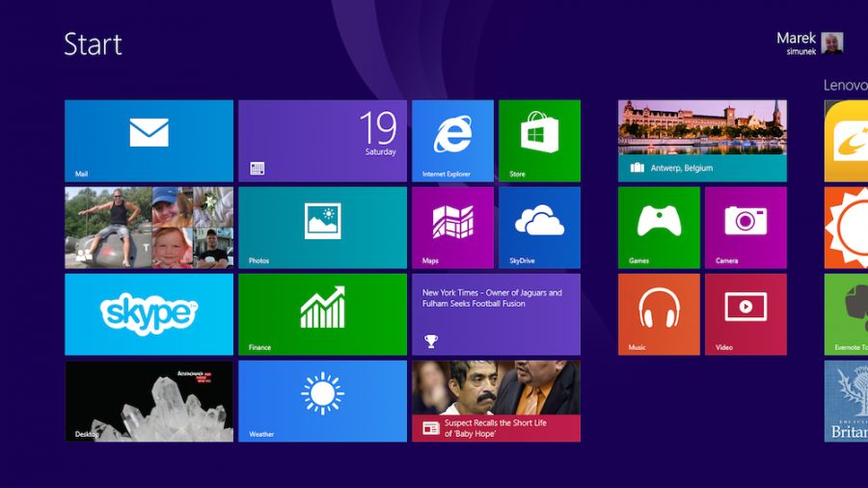The height and width of the screenshot is (488, 868).
Task: Open the Evernote Touch tile
Action: 847,314
